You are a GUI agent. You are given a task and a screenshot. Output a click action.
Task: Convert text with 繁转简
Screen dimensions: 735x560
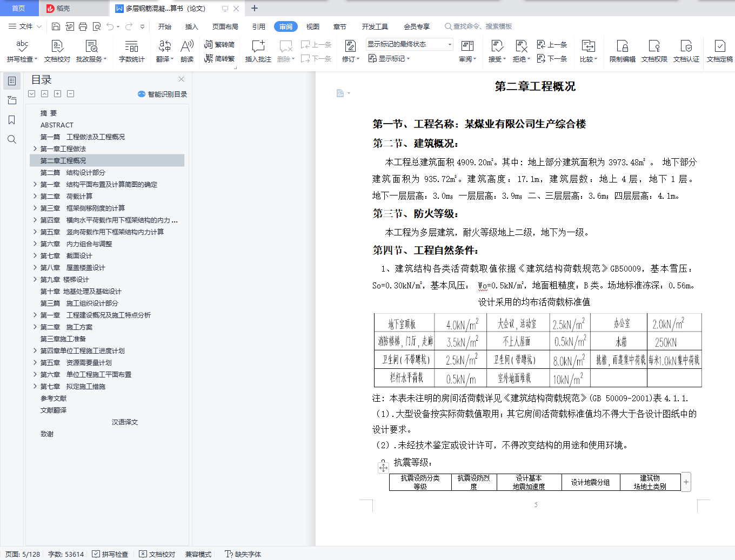[219, 44]
